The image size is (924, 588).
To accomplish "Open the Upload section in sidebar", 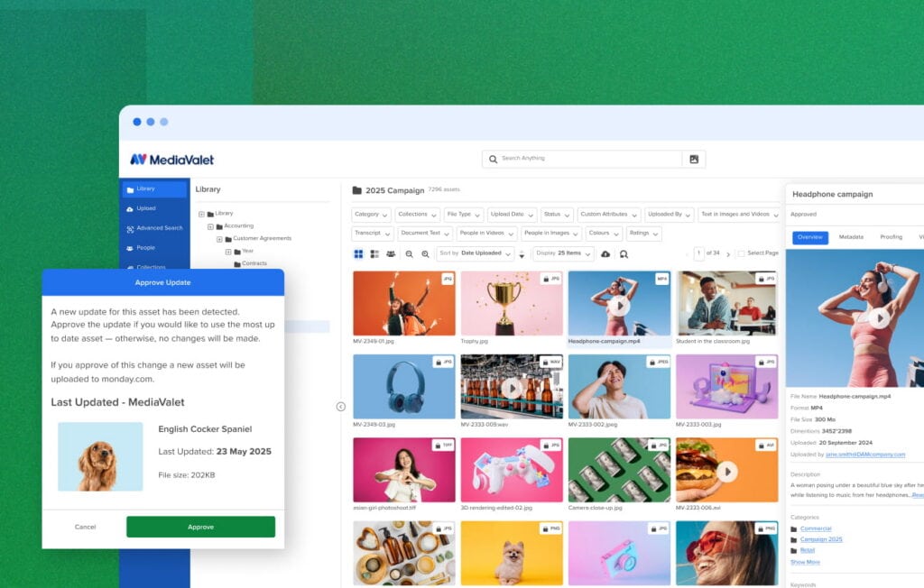I will pos(142,208).
